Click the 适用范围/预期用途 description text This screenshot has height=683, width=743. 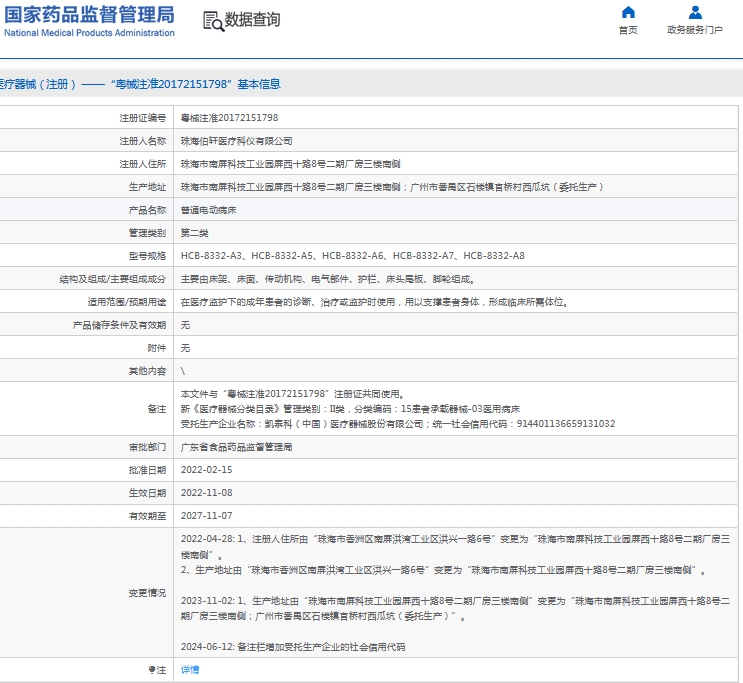(x=374, y=302)
